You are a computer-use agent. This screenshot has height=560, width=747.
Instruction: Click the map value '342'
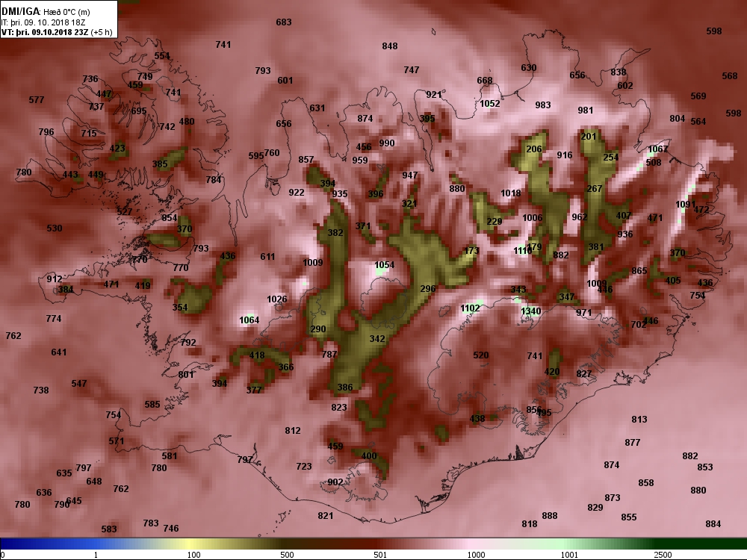(376, 339)
